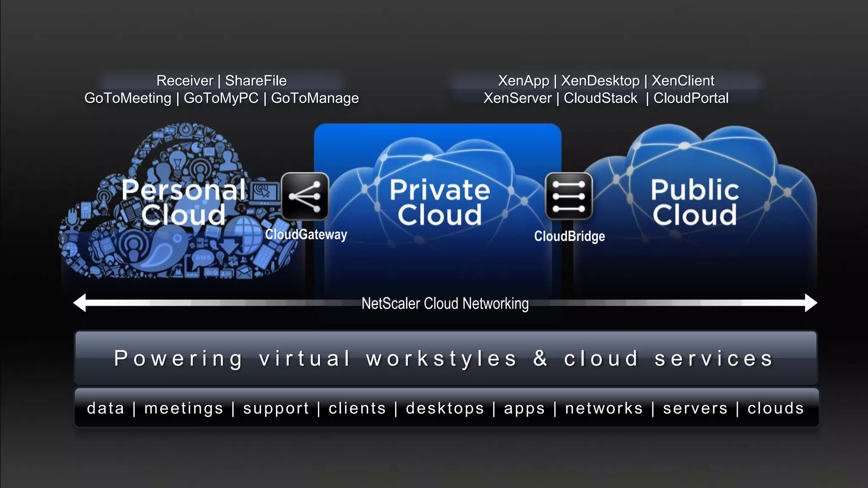Click the word networks in bottom bar
This screenshot has height=488, width=868.
604,408
